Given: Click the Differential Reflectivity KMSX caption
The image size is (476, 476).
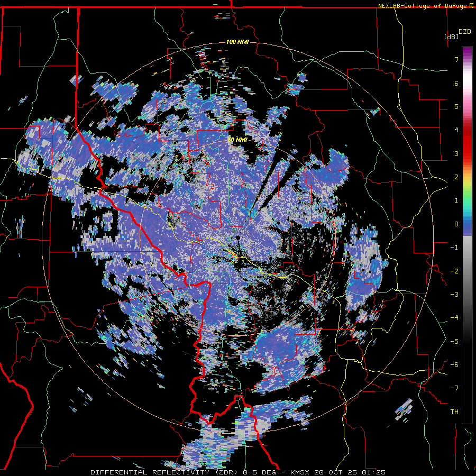Looking at the screenshot, I should 238,472.
